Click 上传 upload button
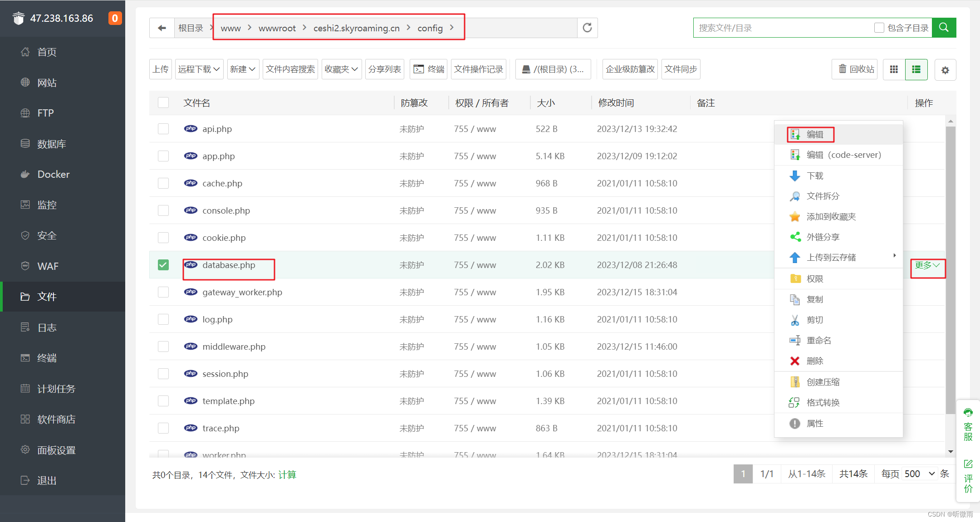Image resolution: width=980 pixels, height=522 pixels. pyautogui.click(x=161, y=69)
